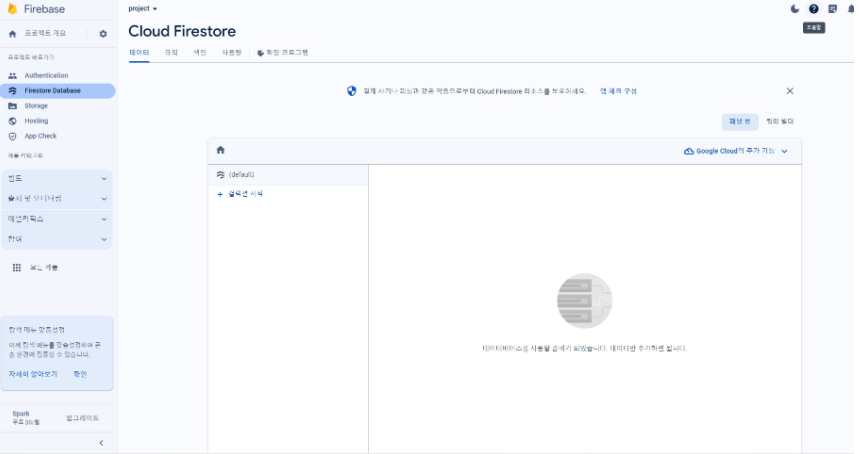Switch to the Rules tab (규칙)
This screenshot has height=454, width=859.
[171, 53]
